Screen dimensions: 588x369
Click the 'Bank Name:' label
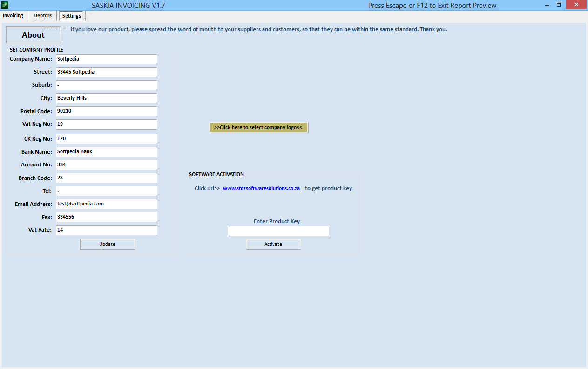click(x=37, y=152)
